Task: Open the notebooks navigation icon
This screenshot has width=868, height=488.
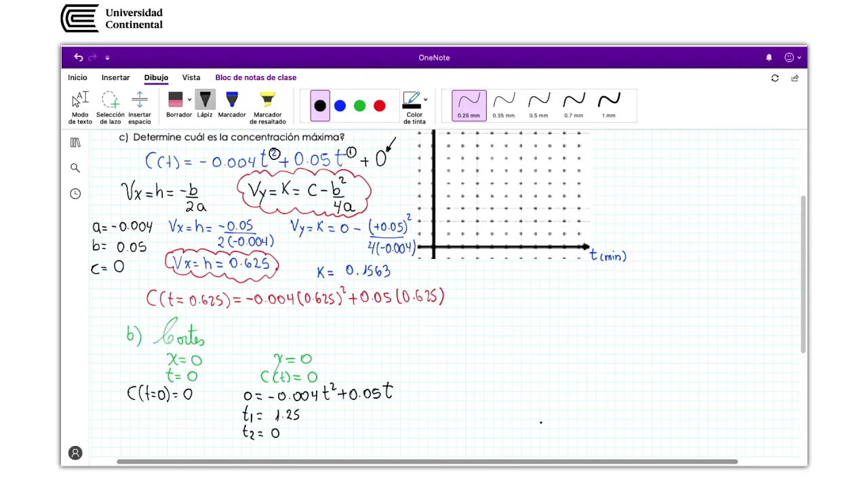Action: (75, 142)
